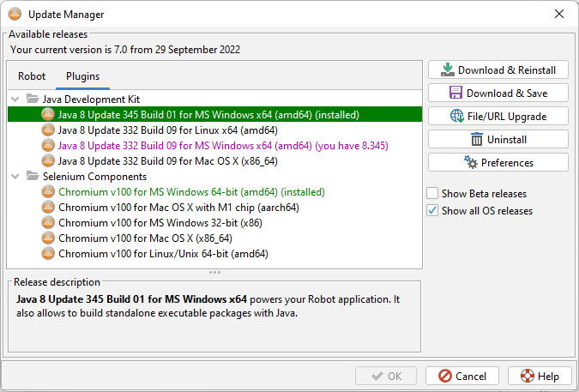Select the Plugins tab
The width and height of the screenshot is (579, 392).
click(82, 76)
